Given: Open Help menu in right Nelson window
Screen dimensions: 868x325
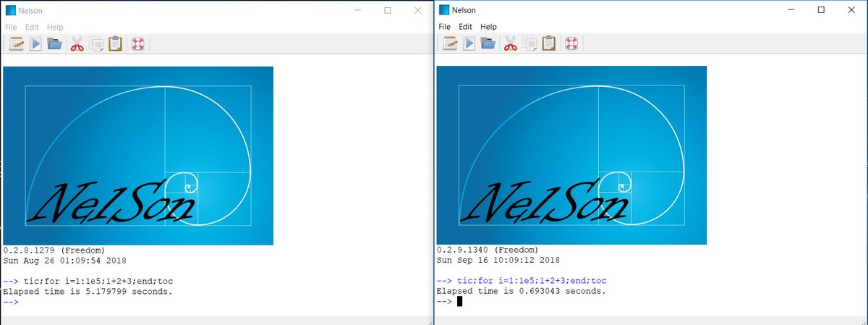Looking at the screenshot, I should [489, 27].
